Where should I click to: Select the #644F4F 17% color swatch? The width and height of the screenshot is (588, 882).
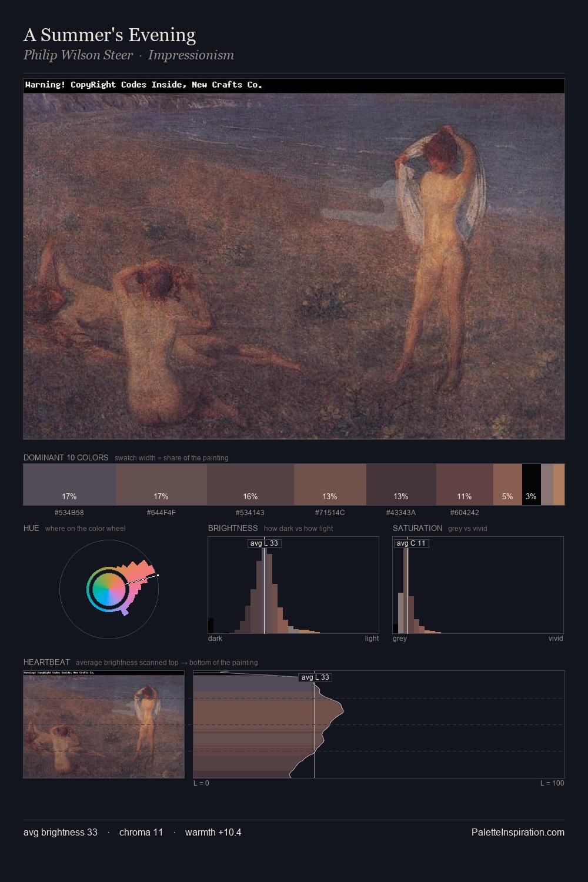pyautogui.click(x=161, y=485)
